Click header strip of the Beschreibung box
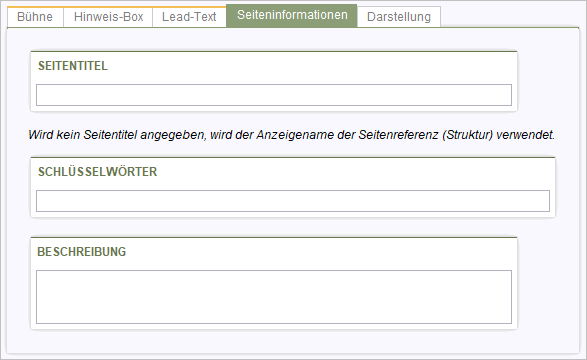Screen dimensions: 587x360 click(x=274, y=252)
